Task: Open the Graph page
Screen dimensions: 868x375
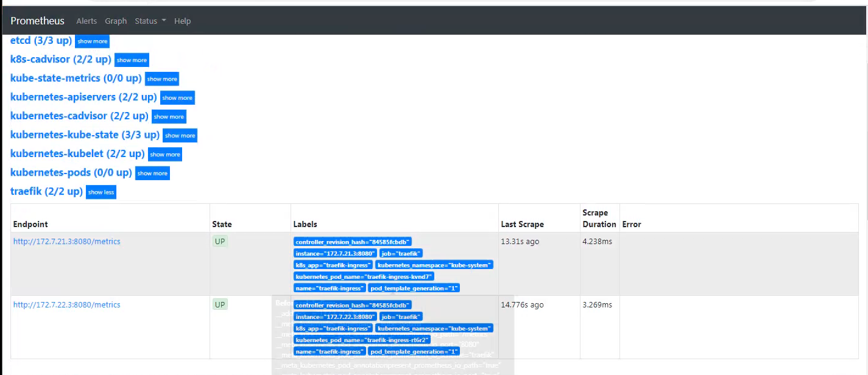Action: 116,21
